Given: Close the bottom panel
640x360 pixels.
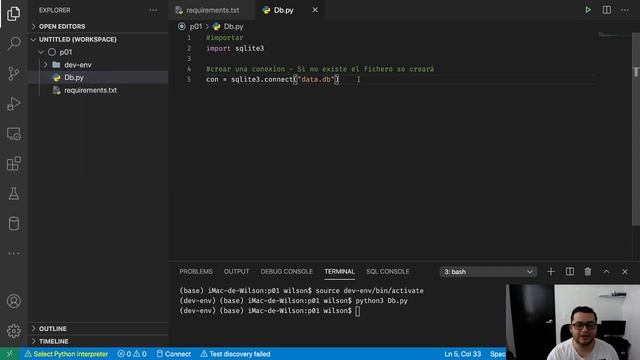Looking at the screenshot, I should (x=624, y=271).
